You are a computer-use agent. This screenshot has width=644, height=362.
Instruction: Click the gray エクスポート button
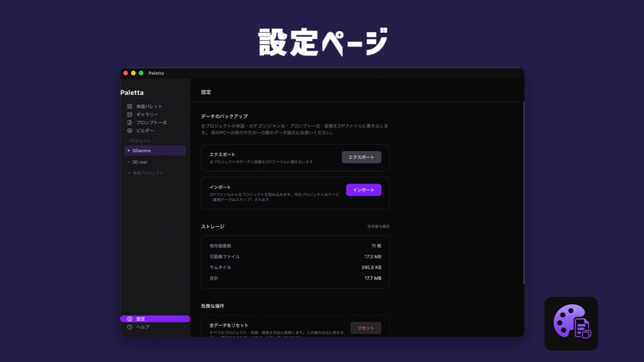point(362,157)
